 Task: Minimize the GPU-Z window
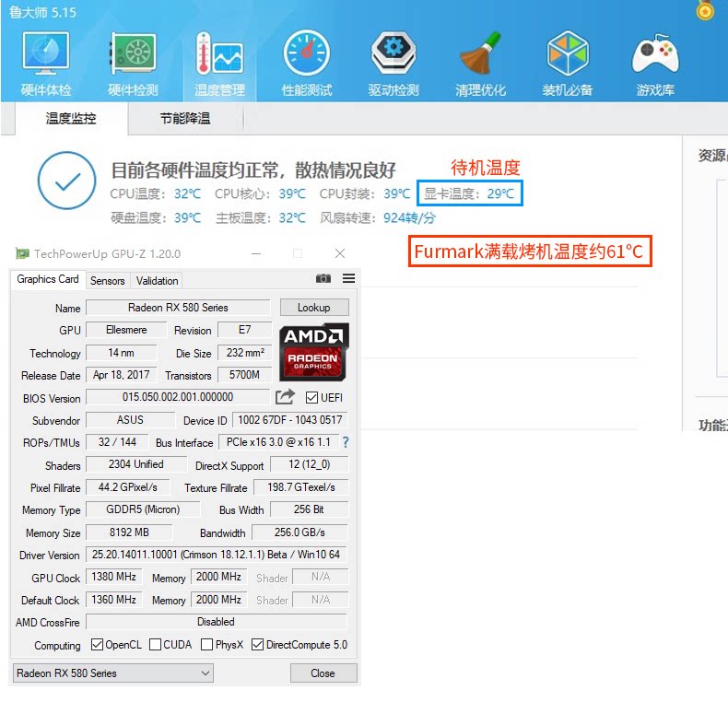click(256, 253)
